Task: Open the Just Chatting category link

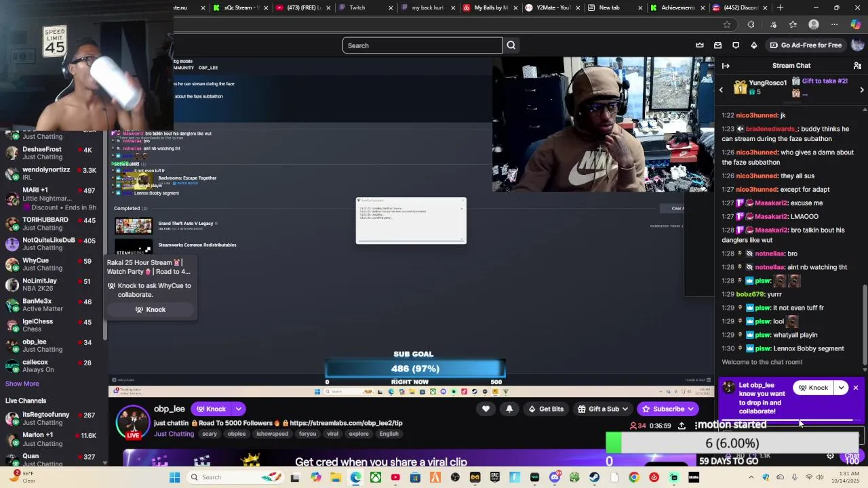Action: click(174, 434)
